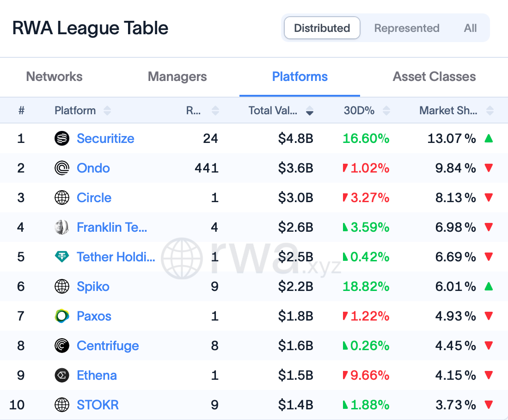Click the Securitize platform logo icon
The image size is (508, 420).
click(x=61, y=138)
